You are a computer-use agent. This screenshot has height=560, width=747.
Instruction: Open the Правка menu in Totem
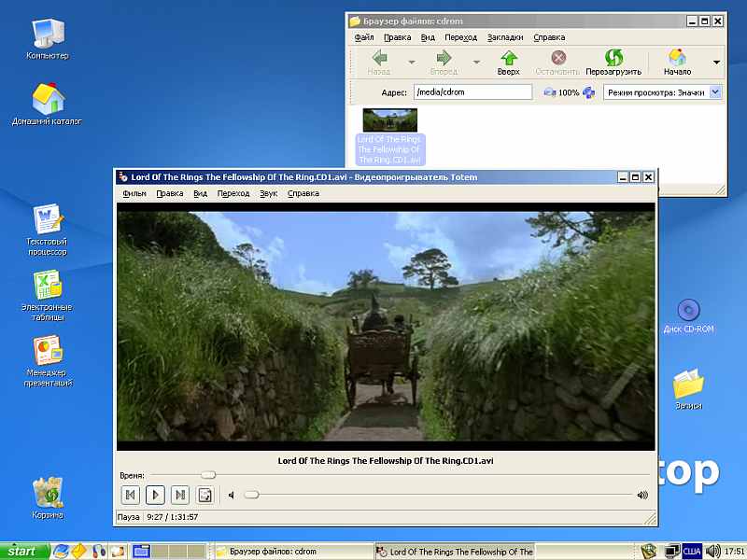pos(170,193)
